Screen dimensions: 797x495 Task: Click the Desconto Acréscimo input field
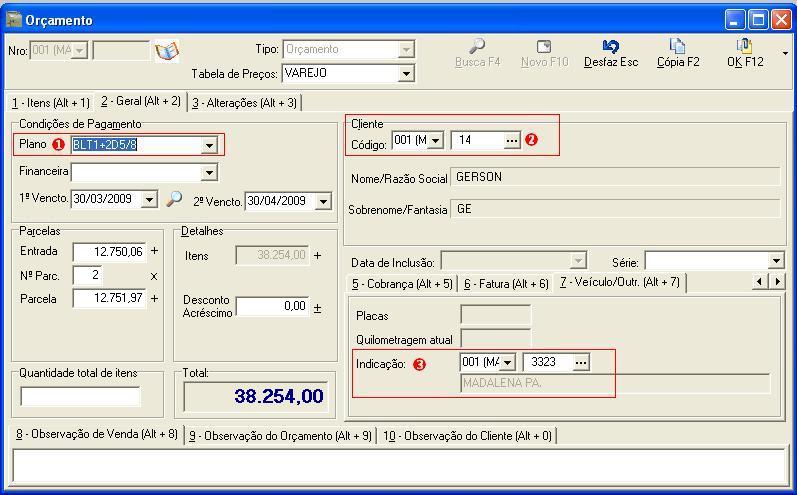coord(272,306)
